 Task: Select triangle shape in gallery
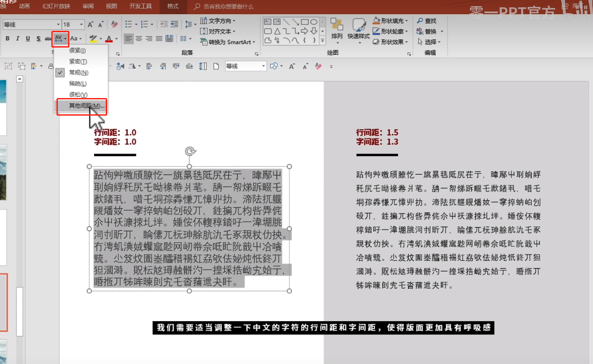tap(277, 31)
